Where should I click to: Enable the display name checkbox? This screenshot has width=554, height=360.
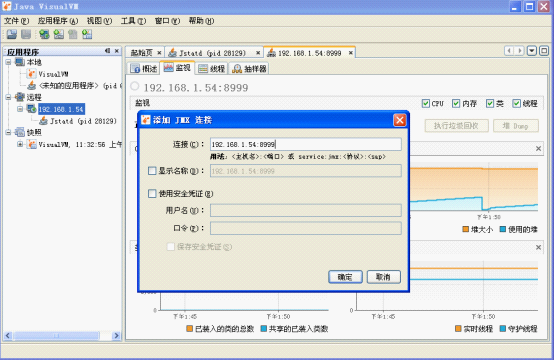point(152,171)
